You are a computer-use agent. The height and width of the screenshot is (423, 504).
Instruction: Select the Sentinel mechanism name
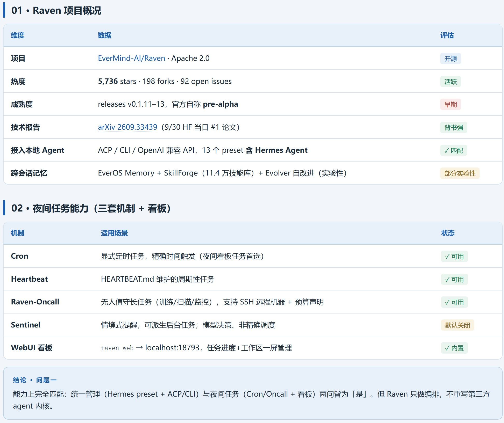(x=26, y=325)
